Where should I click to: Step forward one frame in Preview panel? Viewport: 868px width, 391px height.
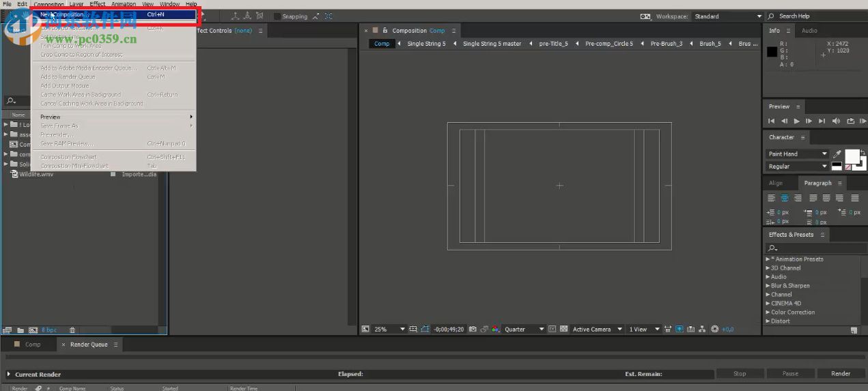(x=809, y=121)
